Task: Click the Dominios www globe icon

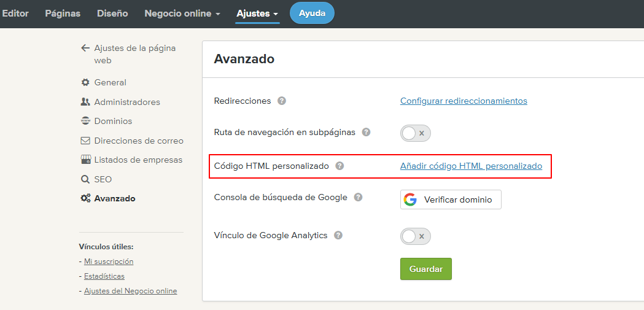Action: (x=85, y=121)
